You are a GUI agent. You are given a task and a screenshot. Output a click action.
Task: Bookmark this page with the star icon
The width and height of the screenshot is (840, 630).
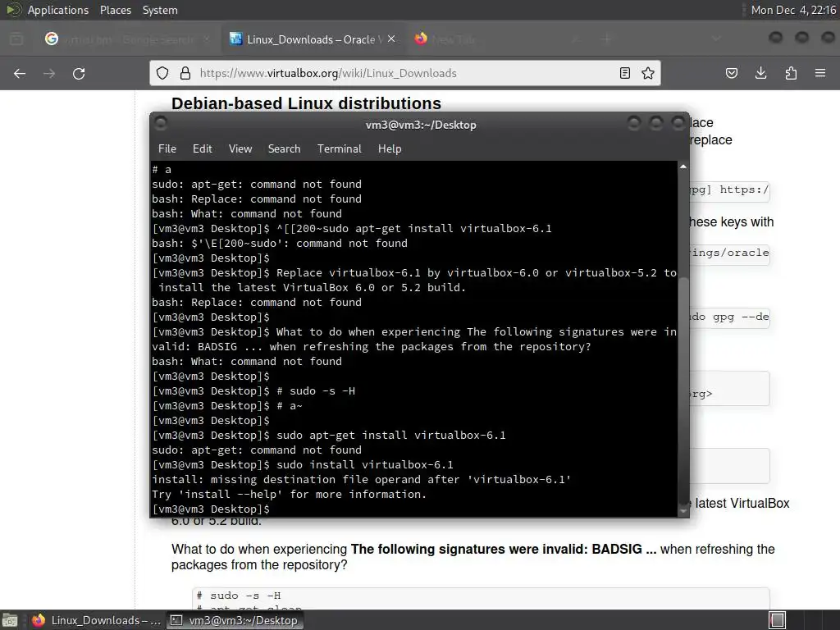click(x=648, y=73)
